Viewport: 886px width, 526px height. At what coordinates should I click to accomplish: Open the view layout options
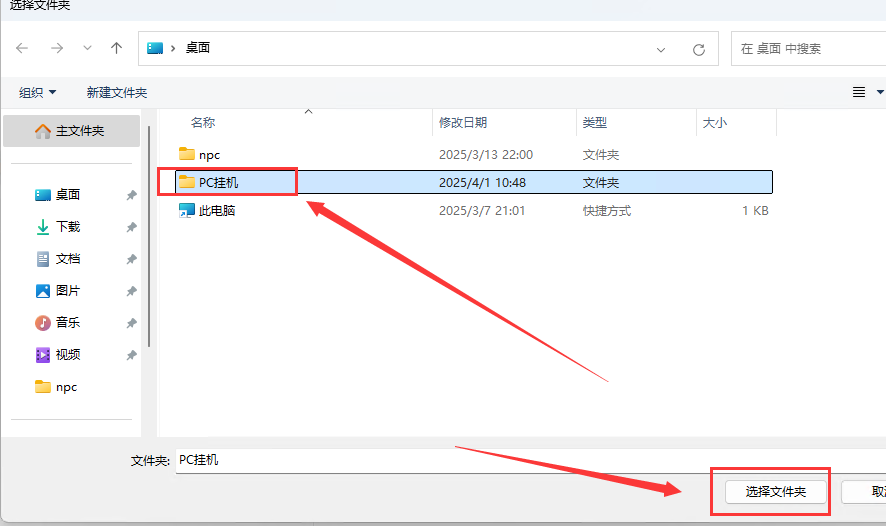[x=866, y=92]
